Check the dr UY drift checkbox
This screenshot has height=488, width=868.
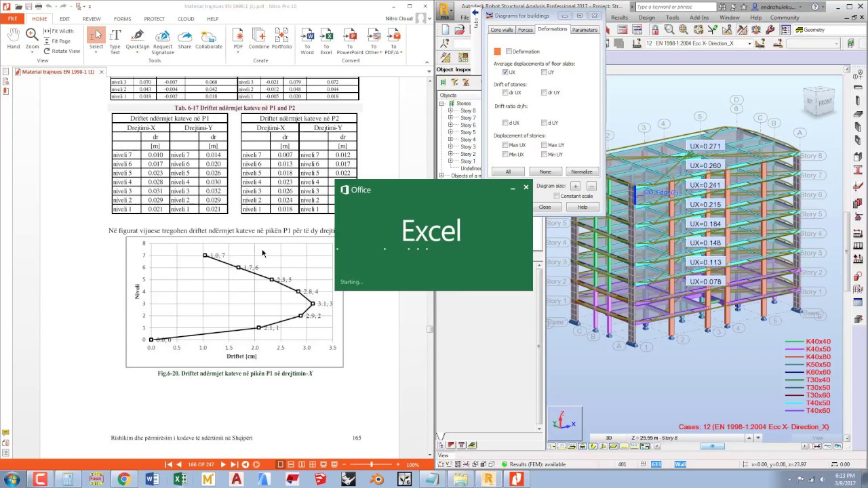(544, 92)
